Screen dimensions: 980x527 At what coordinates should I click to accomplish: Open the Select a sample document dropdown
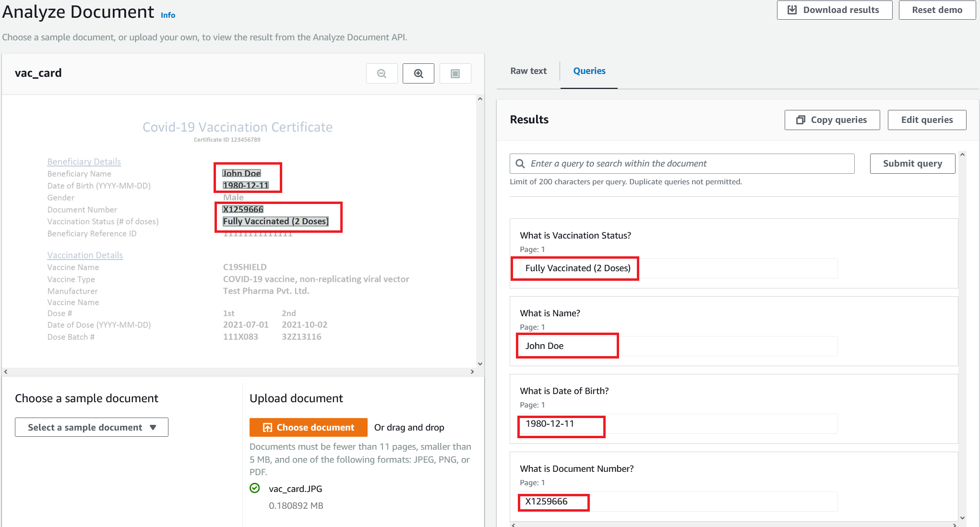click(92, 427)
